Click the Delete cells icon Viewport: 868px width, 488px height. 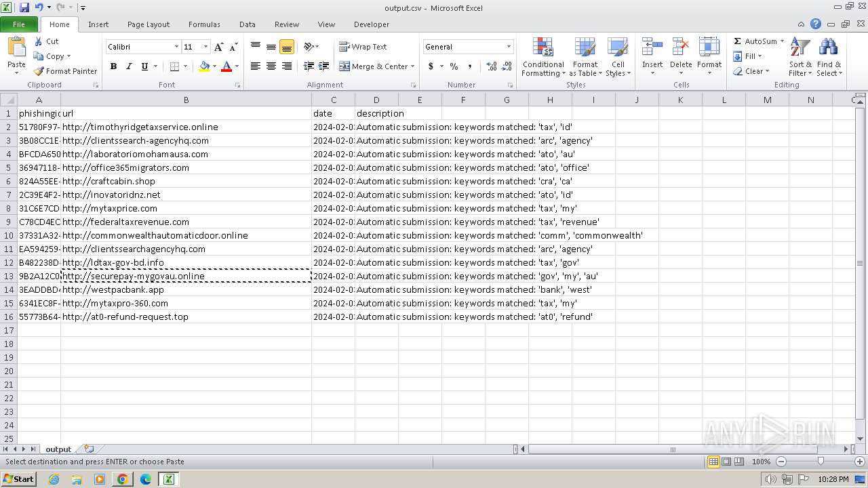680,47
